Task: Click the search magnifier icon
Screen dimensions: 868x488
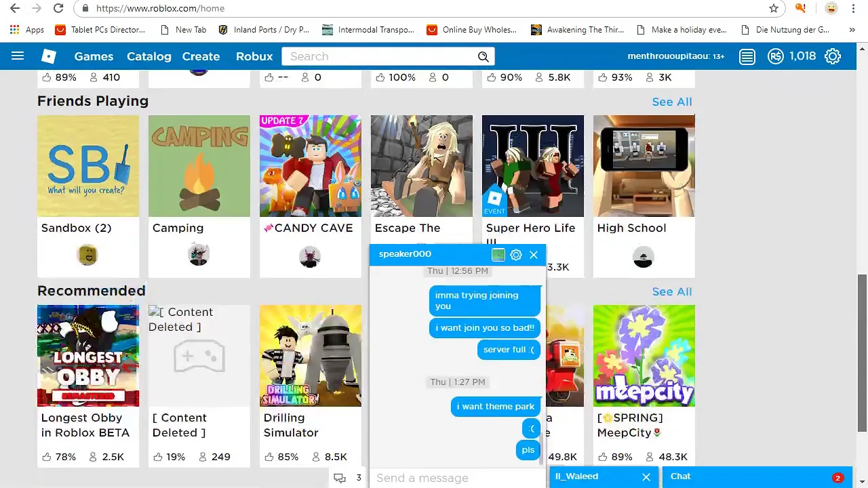Action: 483,56
